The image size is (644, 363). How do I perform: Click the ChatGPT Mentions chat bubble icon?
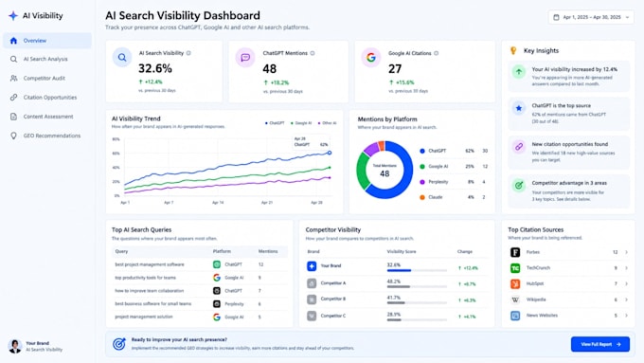[245, 58]
